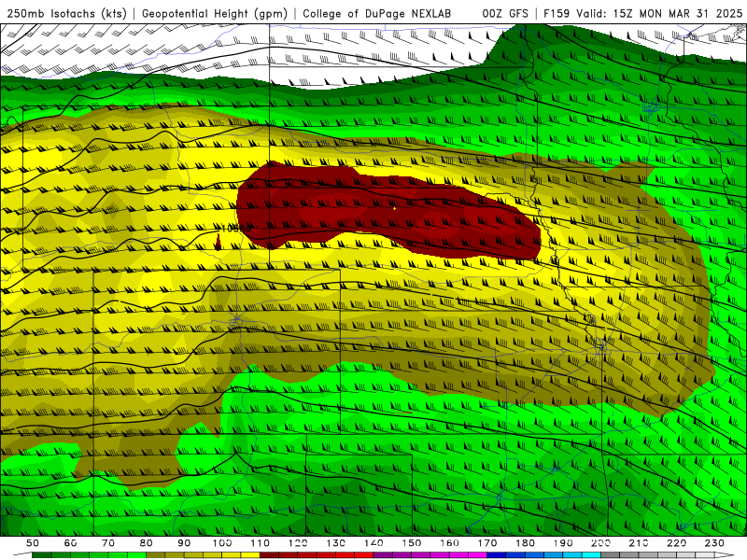Click the 50 value on the color scale

tap(33, 543)
